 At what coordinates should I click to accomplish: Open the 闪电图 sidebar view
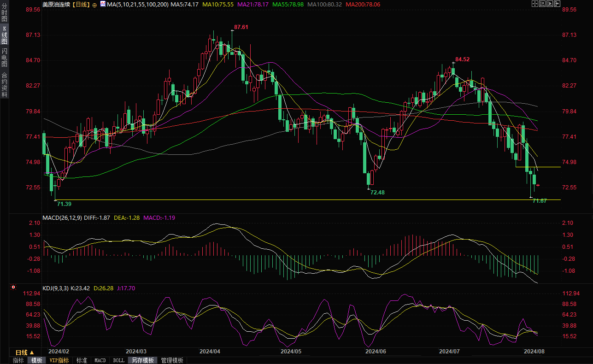[x=4, y=58]
